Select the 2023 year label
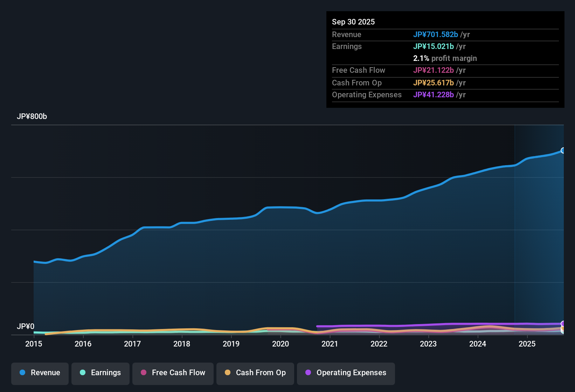 (429, 344)
